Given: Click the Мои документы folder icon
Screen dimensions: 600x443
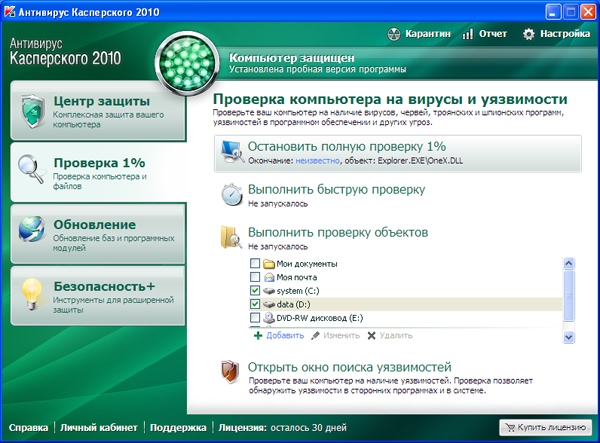Looking at the screenshot, I should [x=269, y=264].
